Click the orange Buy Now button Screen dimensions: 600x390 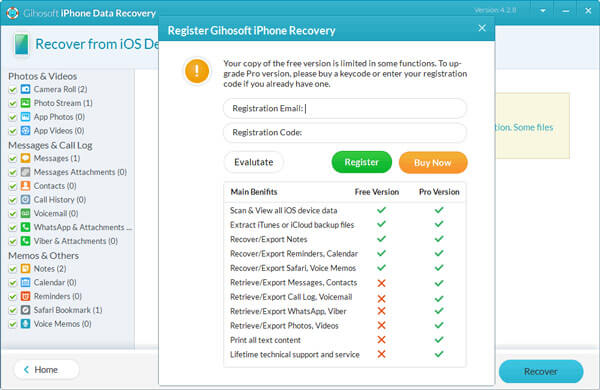pyautogui.click(x=433, y=163)
